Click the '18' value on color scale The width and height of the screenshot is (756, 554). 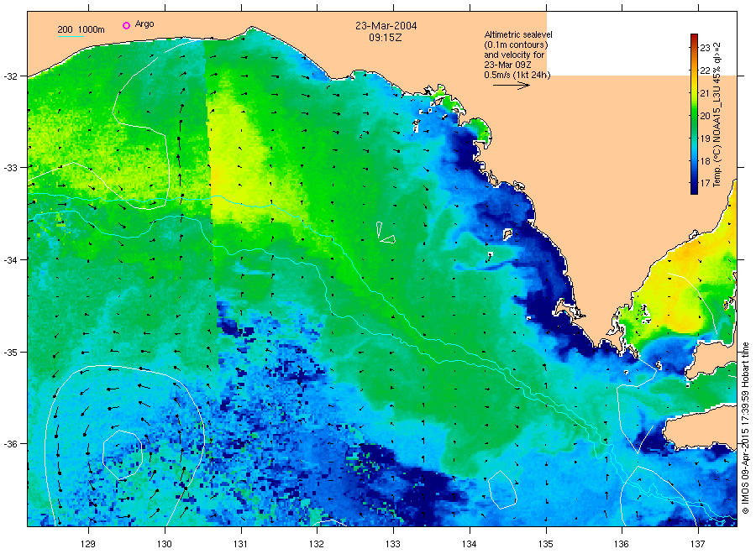point(705,161)
